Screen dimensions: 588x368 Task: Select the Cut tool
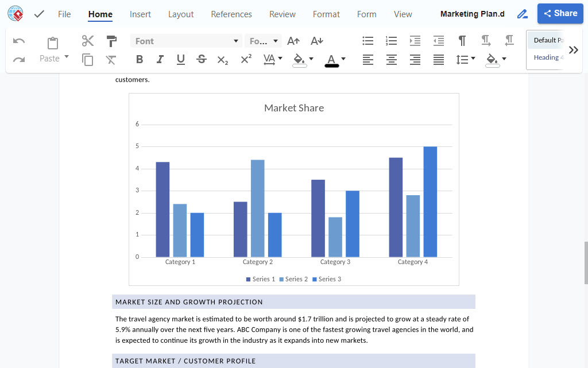87,41
